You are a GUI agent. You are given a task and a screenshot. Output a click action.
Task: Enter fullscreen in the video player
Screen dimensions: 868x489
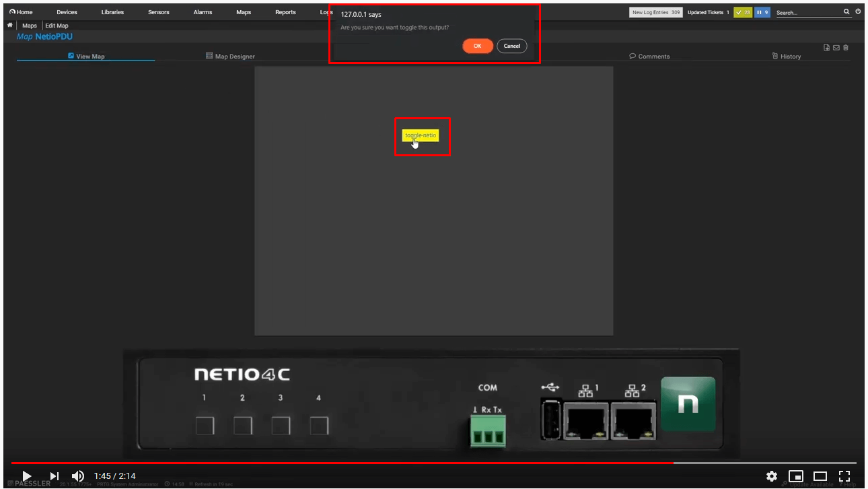(844, 476)
